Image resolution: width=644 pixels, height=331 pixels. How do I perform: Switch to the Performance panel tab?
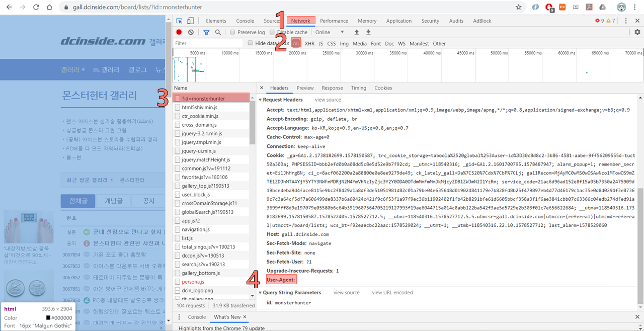[x=334, y=21]
